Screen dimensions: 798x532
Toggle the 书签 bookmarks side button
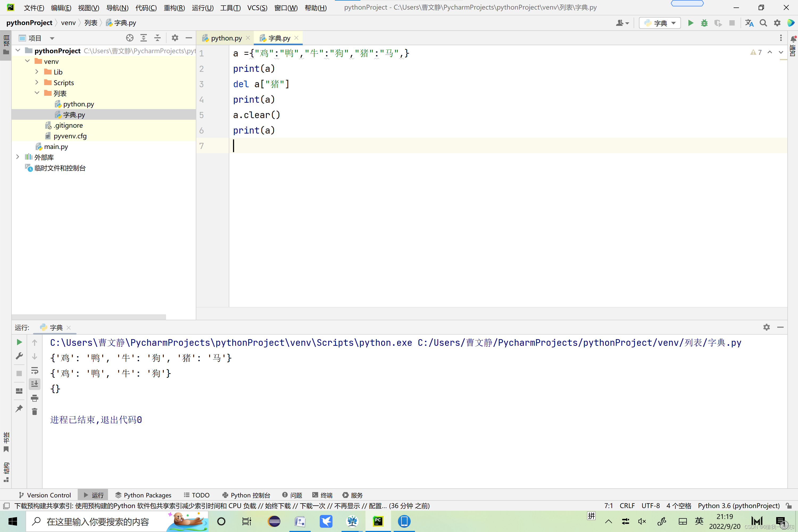6,442
